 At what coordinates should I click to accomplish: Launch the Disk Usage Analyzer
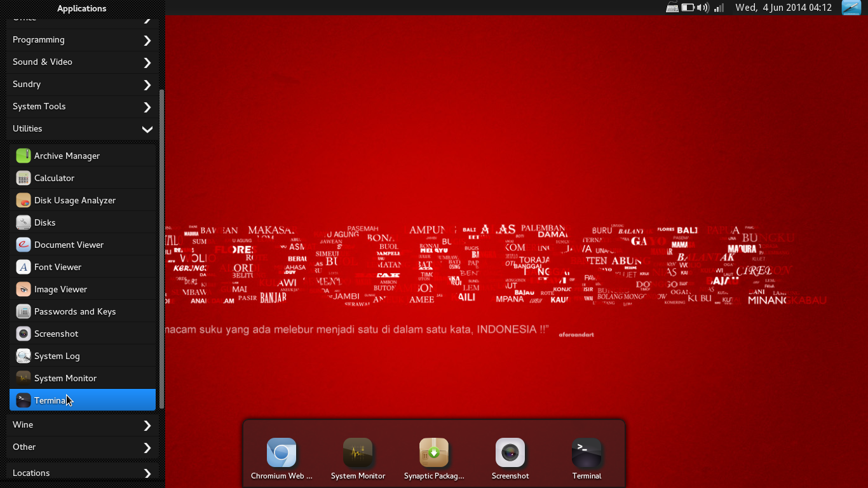(74, 200)
